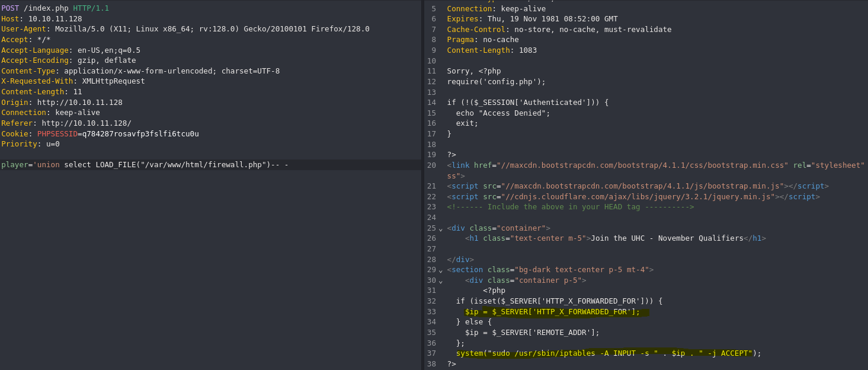Click the X-Requested-With: XMLHttpRequest header
Screen dimensions: 868x370
coord(73,81)
